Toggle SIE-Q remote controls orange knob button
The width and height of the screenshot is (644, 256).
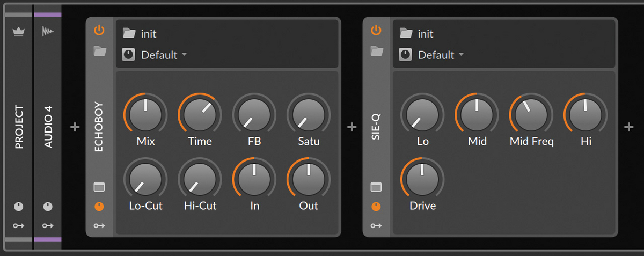pos(376,207)
